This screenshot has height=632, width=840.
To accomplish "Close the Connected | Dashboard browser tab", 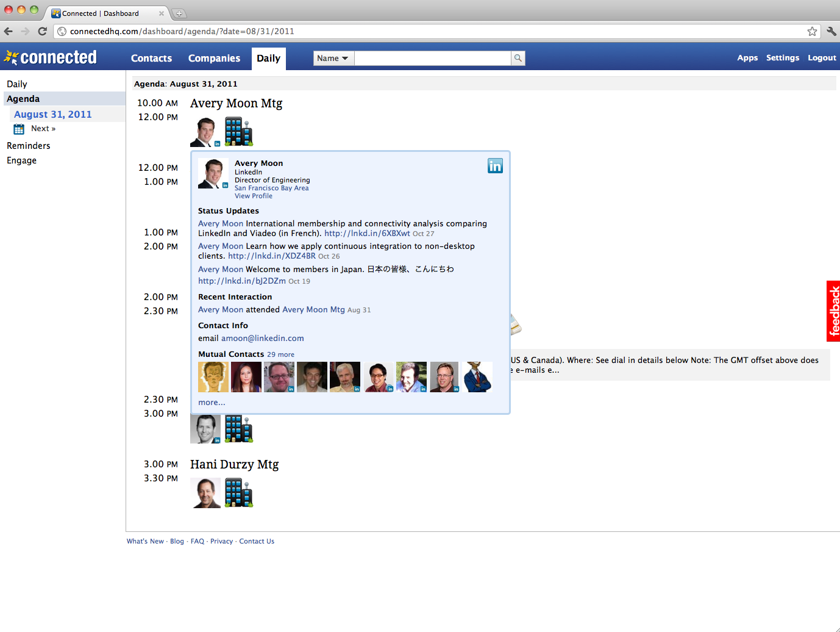I will coord(162,13).
